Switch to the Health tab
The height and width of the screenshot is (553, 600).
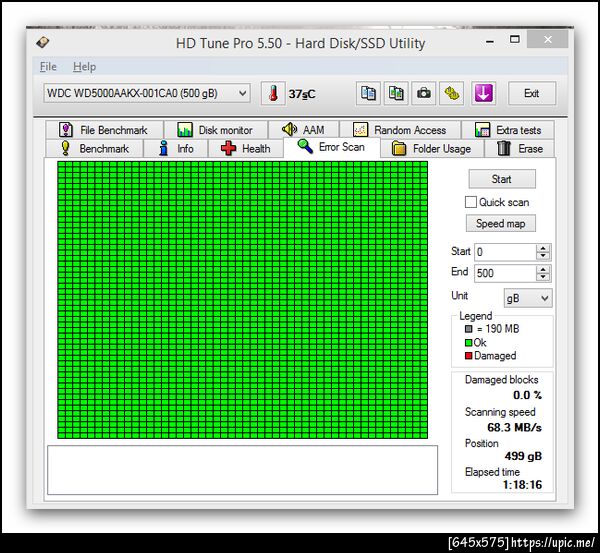246,148
